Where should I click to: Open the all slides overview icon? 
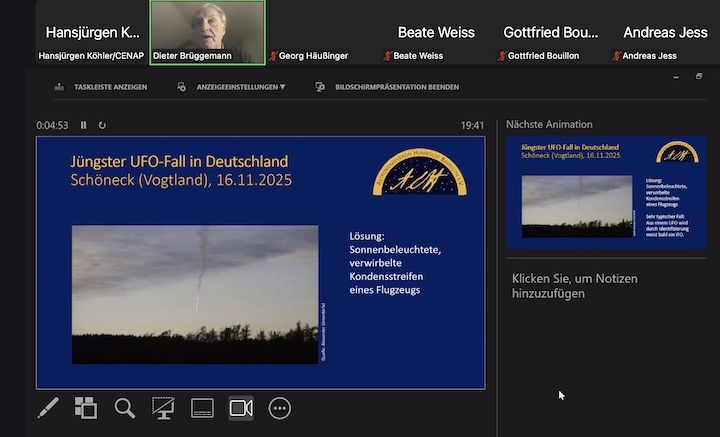[86, 408]
